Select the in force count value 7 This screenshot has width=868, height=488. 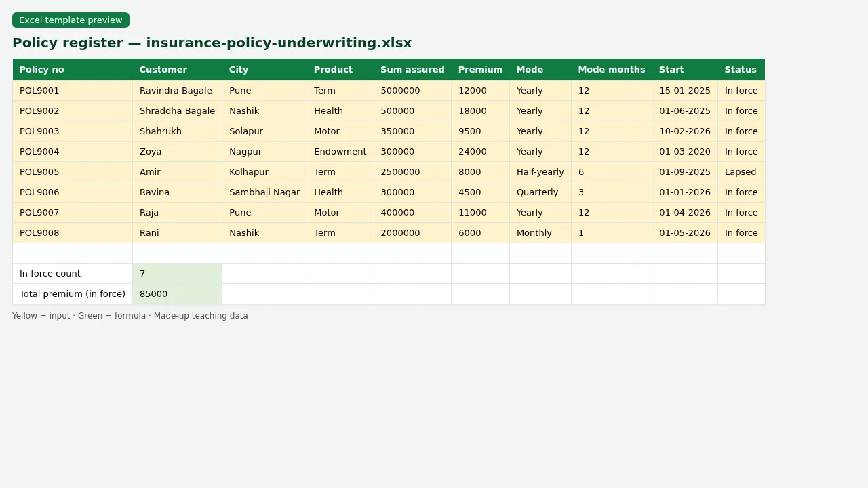[177, 274]
